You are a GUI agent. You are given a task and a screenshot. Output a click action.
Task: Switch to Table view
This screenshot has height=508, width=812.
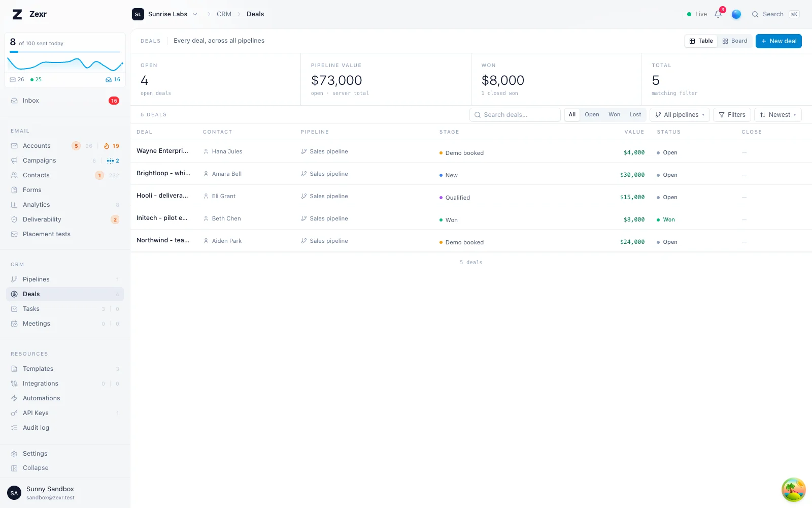(701, 41)
